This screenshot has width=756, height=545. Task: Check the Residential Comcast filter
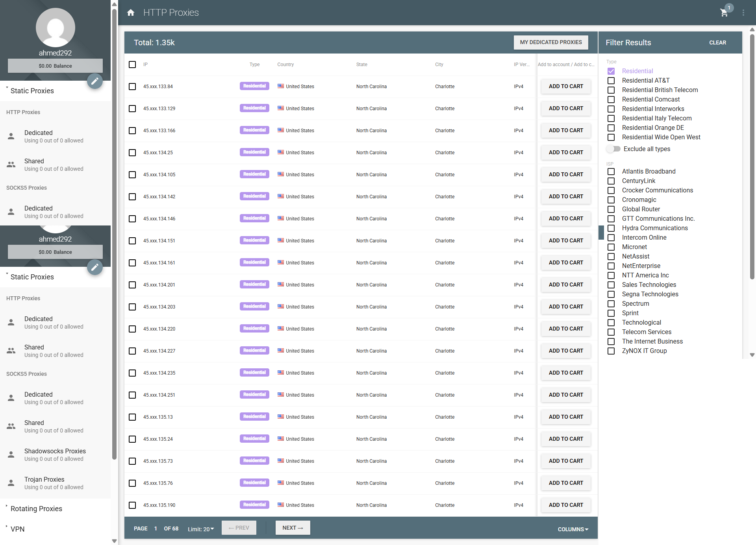tap(611, 100)
